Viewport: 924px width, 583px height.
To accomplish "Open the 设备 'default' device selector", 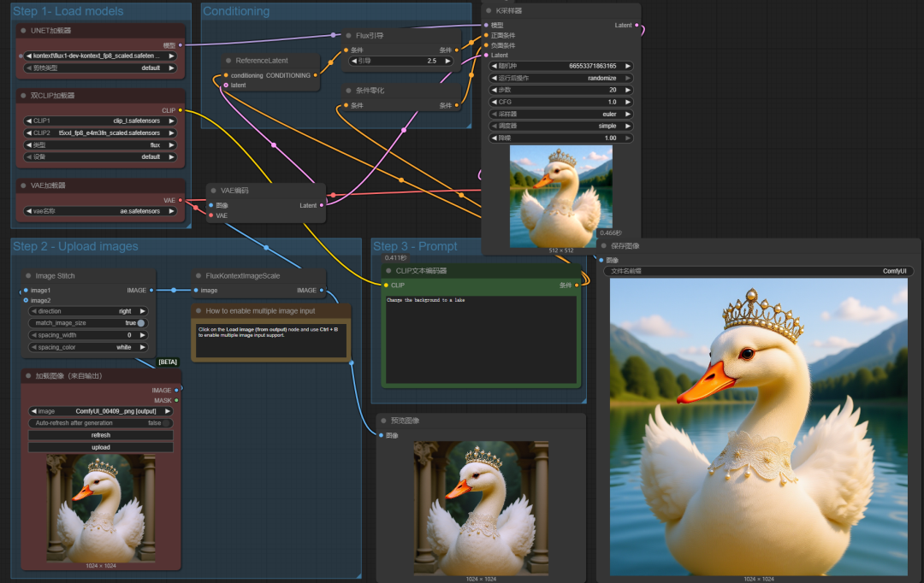I will [101, 156].
